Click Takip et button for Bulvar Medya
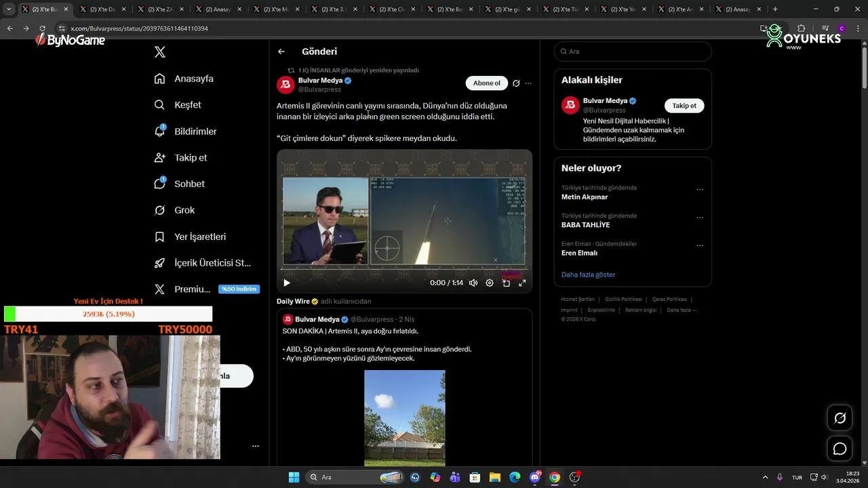The height and width of the screenshot is (488, 868). 684,106
